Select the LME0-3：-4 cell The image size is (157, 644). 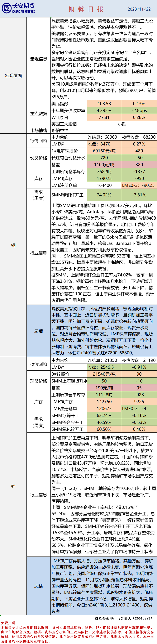pos(139,409)
